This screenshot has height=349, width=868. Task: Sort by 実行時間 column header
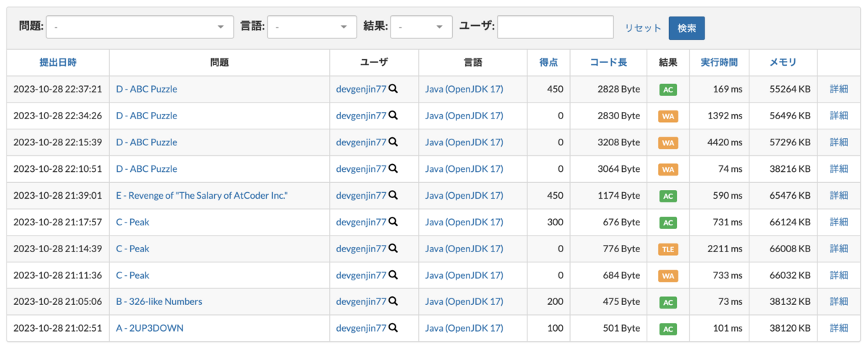click(719, 63)
